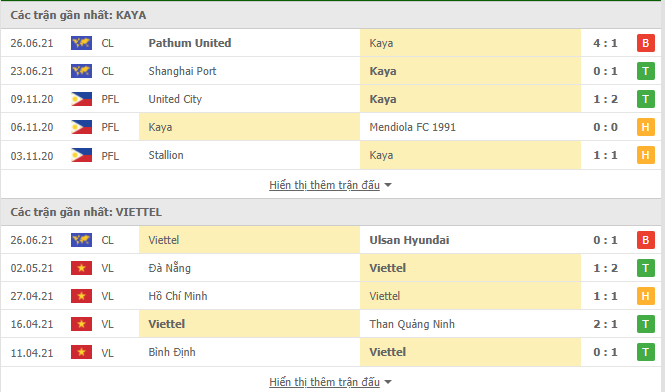Click the Philippines flag icon in Stallion row
Viewport: 665px width, 392px height.
[81, 155]
